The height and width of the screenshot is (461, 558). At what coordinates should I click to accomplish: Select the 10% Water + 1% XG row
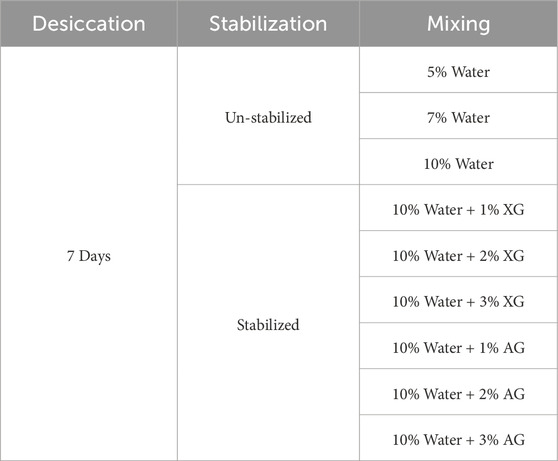click(458, 208)
